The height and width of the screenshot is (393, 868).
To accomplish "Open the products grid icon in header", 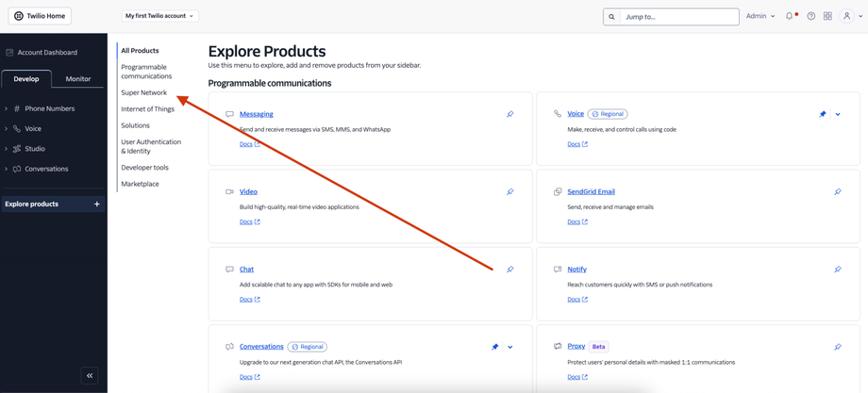I will coord(827,16).
